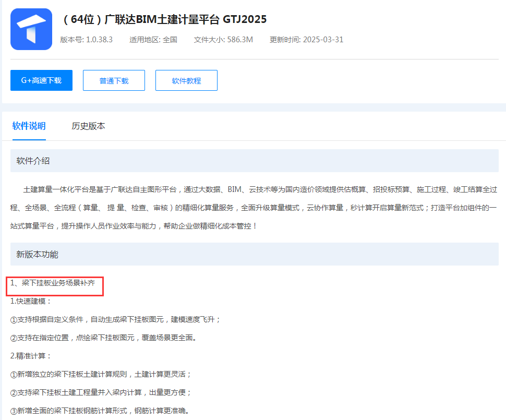This screenshot has height=420, width=506.
Task: Click the 软件介绍 section header
Action: (x=254, y=161)
